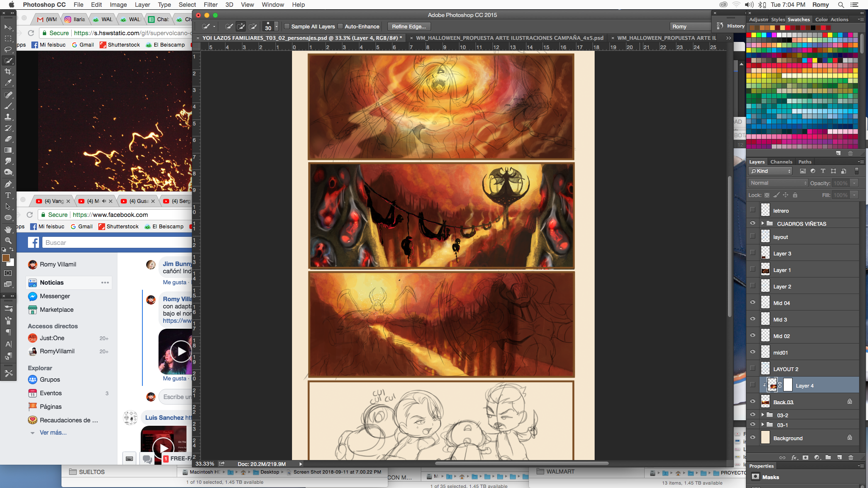868x488 pixels.
Task: Open the Kind layer filter dropdown
Action: click(x=771, y=171)
